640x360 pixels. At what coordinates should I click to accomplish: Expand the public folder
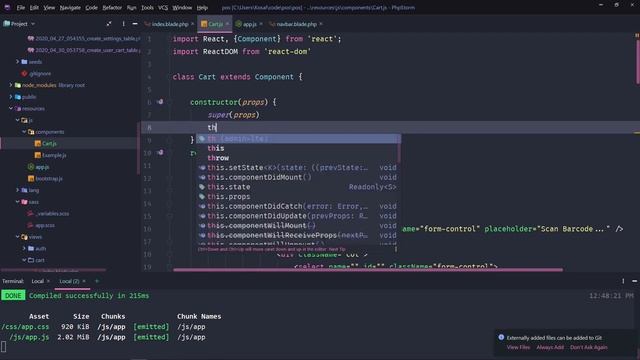click(x=11, y=97)
